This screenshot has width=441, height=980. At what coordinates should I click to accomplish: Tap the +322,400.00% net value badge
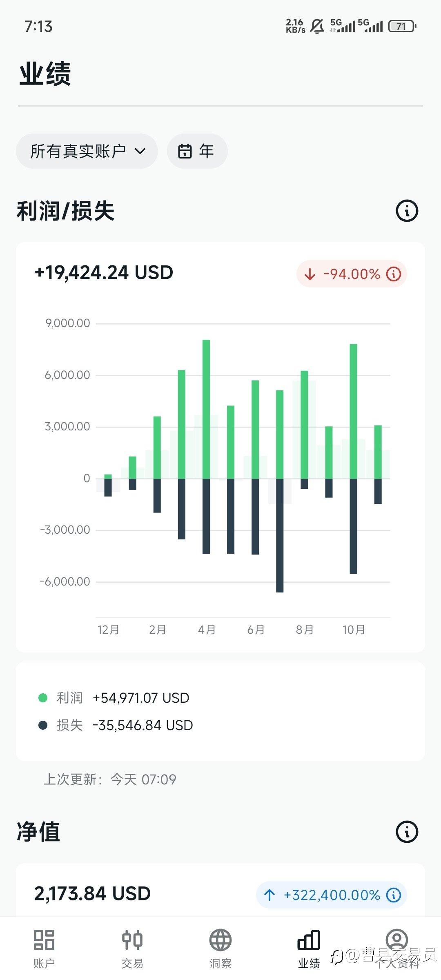pos(331,895)
